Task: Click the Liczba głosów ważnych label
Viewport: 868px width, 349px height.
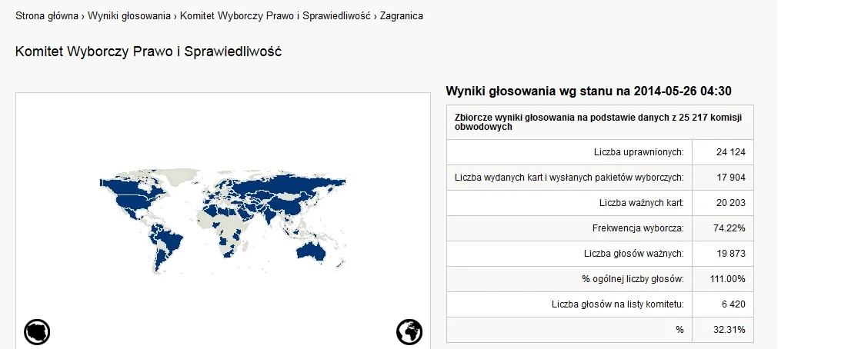Action: point(634,254)
